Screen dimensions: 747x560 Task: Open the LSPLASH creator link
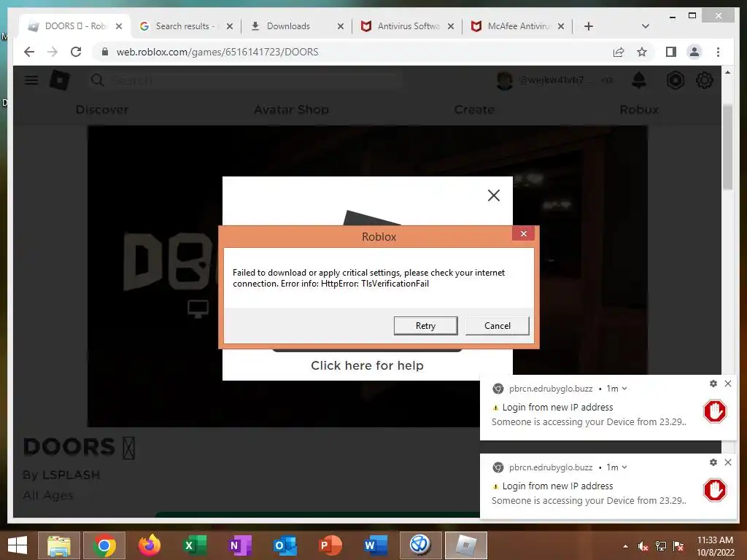(x=71, y=475)
